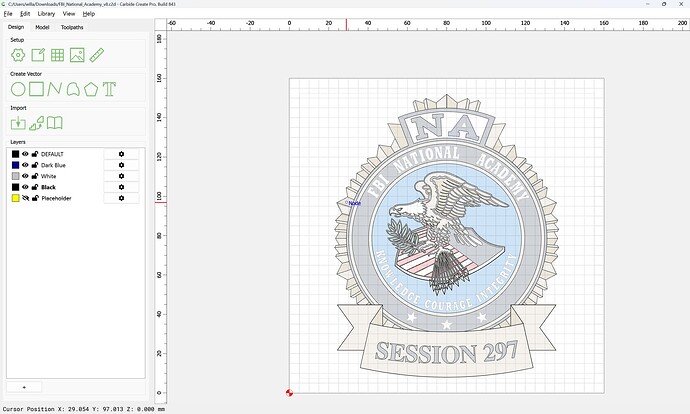Open the grid settings icon in Setup

[x=57, y=55]
